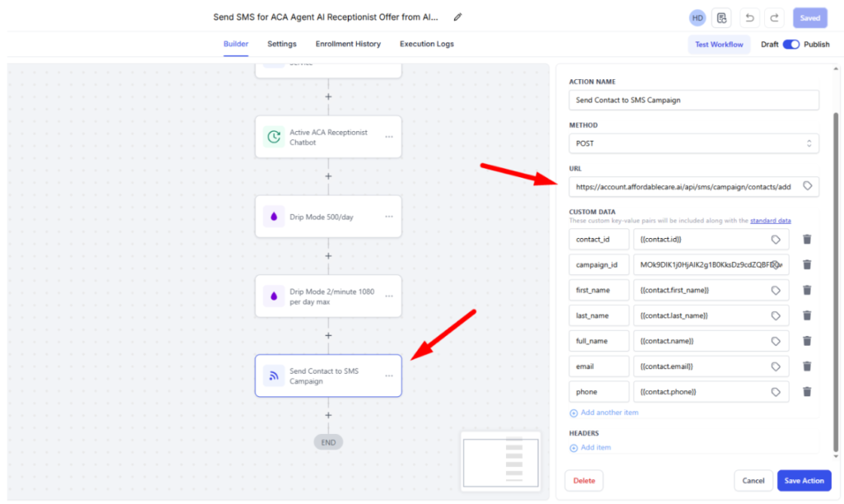This screenshot has width=844, height=504.
Task: Click the redo arrow icon
Action: pyautogui.click(x=774, y=18)
